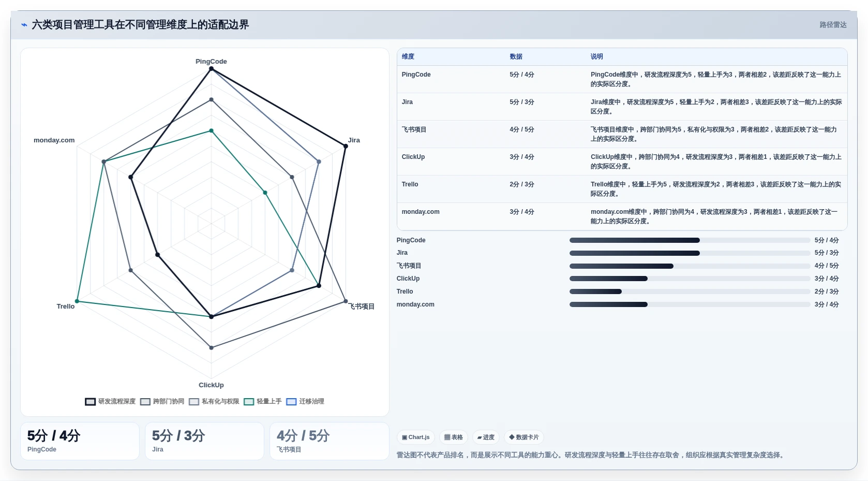Toggle the 跨部门协同 legend swatch
This screenshot has width=868, height=481.
coord(145,402)
